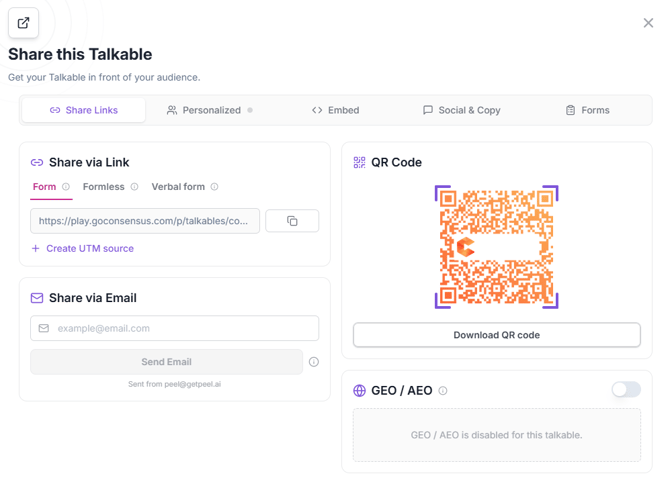Viewport: 670px width, 488px height.
Task: Copy the share link with the copy icon
Action: click(292, 221)
